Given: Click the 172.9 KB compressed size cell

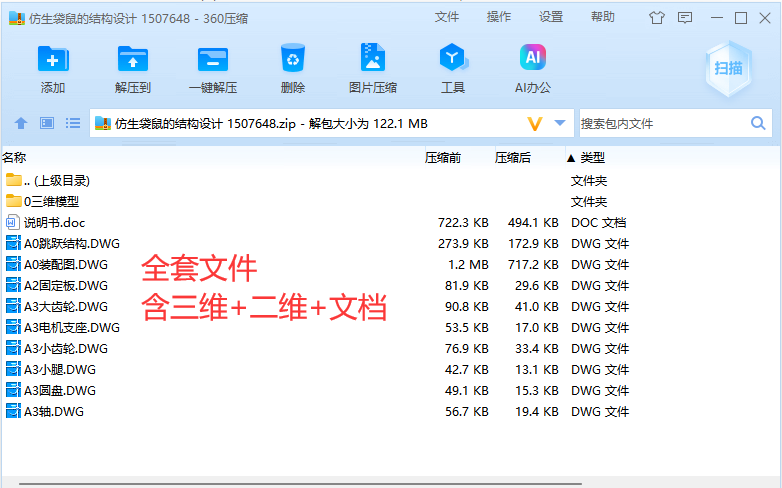Looking at the screenshot, I should (x=533, y=244).
